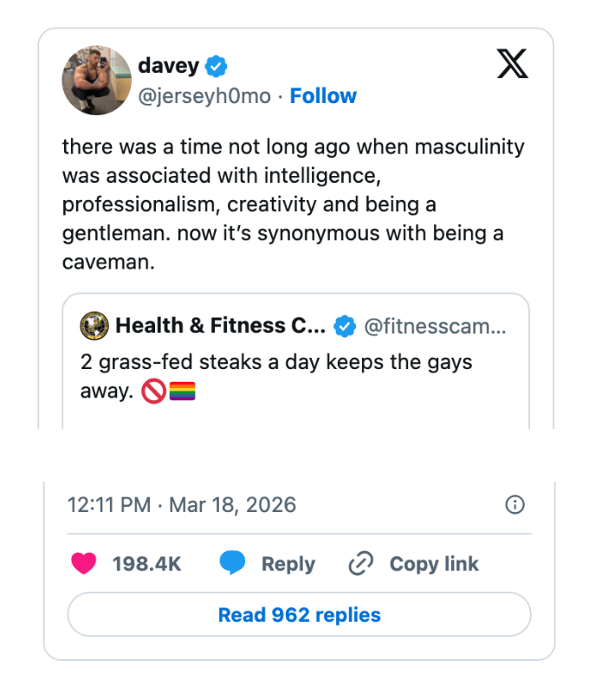
Task: Open the quoted steak tweet text
Action: (x=275, y=376)
